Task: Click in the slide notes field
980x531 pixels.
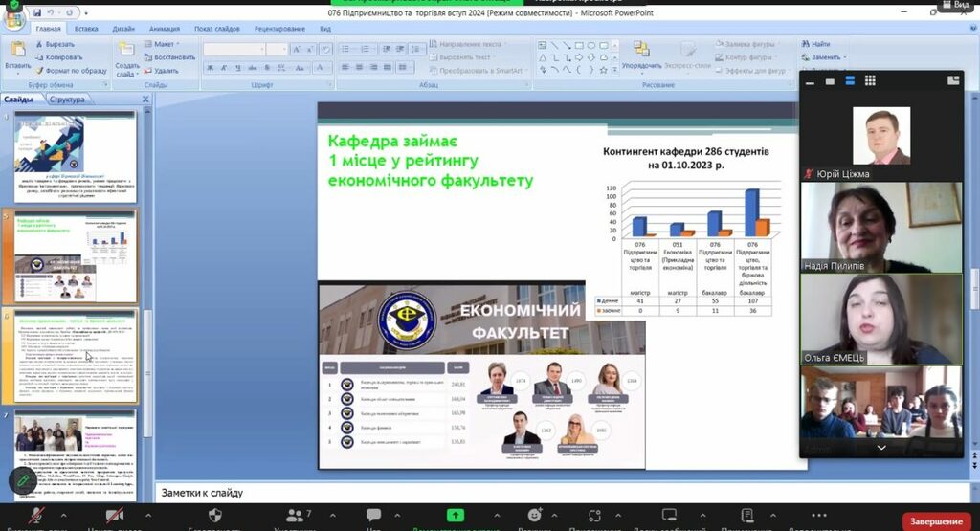Action: (x=479, y=493)
